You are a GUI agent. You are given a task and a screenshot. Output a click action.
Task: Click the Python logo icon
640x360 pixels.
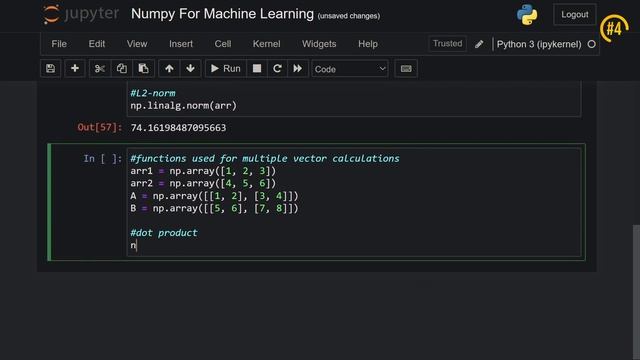(527, 15)
